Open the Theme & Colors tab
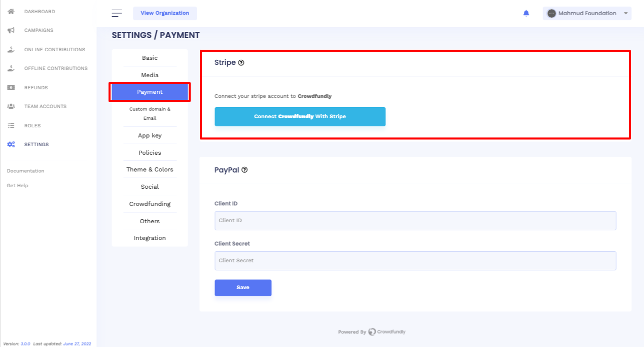Viewport: 644px width, 347px height. click(x=150, y=169)
